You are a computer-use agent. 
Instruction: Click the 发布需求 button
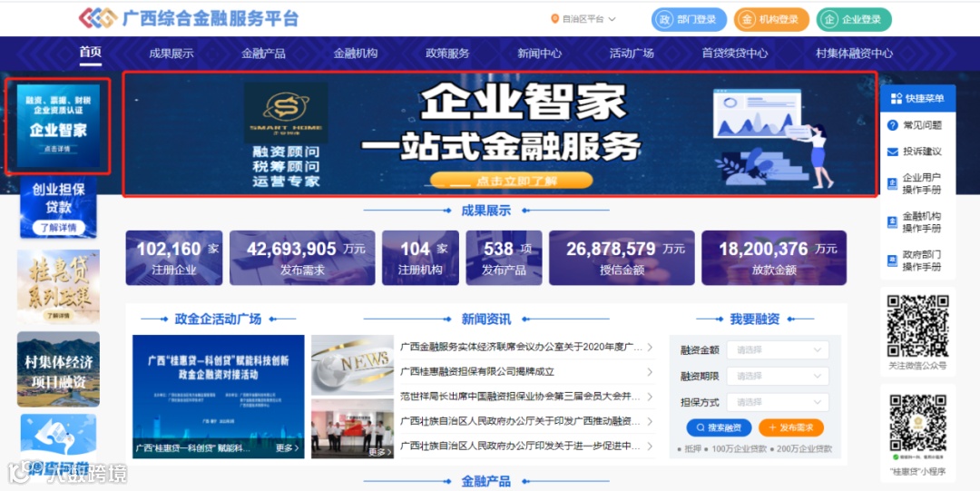791,427
